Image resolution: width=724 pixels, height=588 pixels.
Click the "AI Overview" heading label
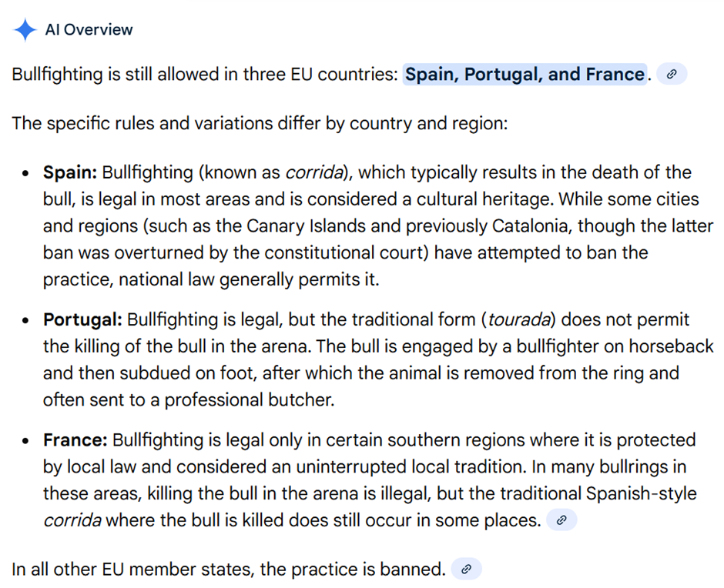89,30
